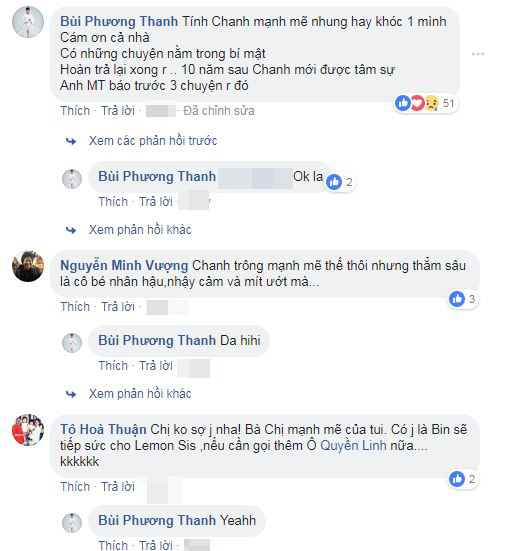The width and height of the screenshot is (512, 551).
Task: Click like count icon on Nguyễn Minh Vượng comment
Action: point(457,299)
